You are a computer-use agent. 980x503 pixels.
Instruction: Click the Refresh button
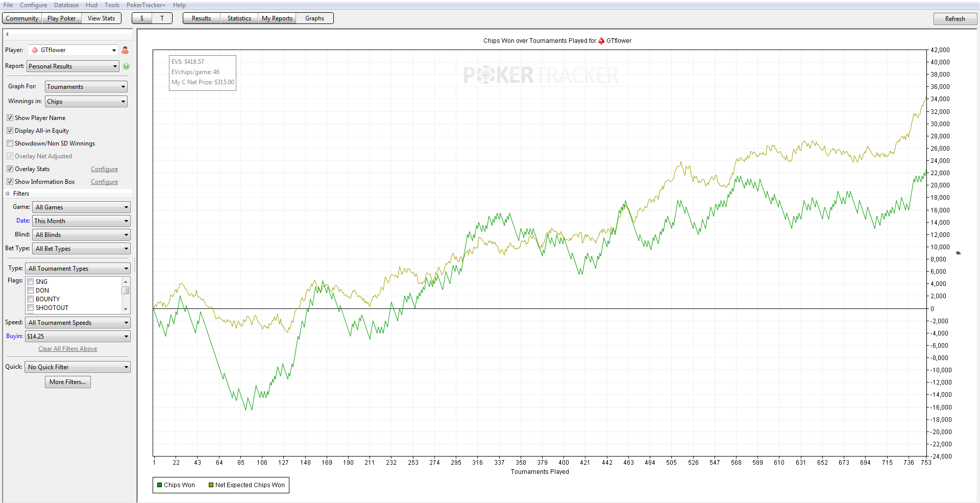[955, 19]
